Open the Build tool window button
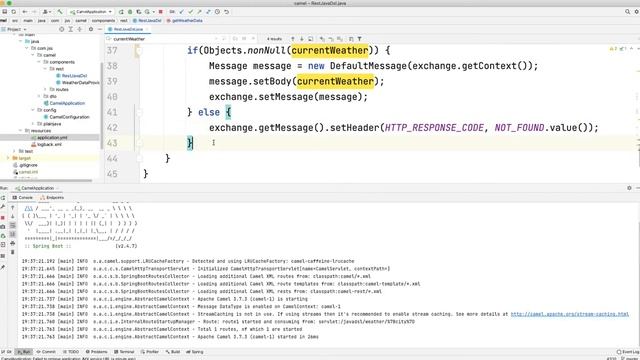 click(x=173, y=352)
